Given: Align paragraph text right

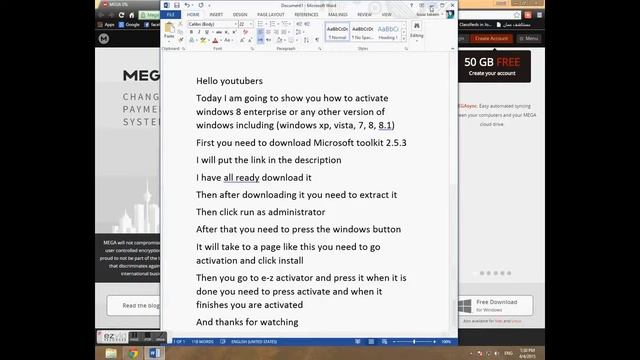Looking at the screenshot, I should [x=276, y=32].
